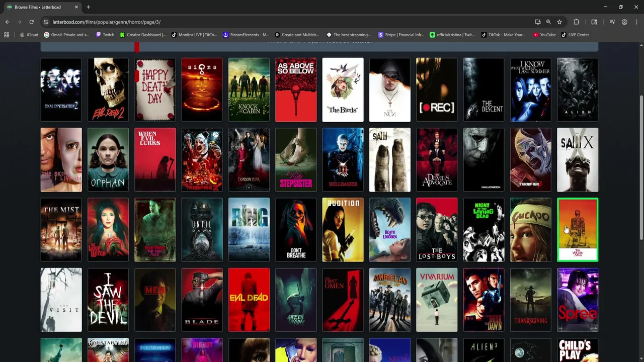The height and width of the screenshot is (362, 644).
Task: Select the When Evil Lurks poster
Action: click(x=155, y=160)
